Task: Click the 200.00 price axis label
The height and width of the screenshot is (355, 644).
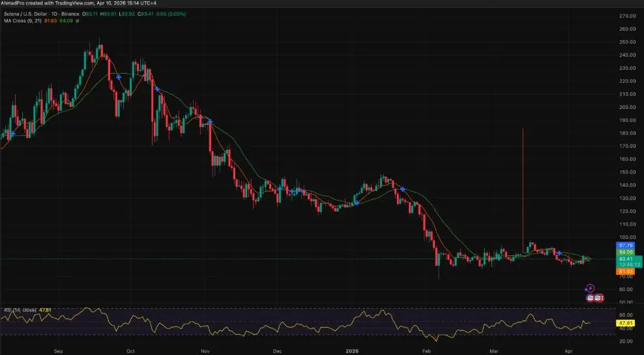Action: pyautogui.click(x=627, y=107)
